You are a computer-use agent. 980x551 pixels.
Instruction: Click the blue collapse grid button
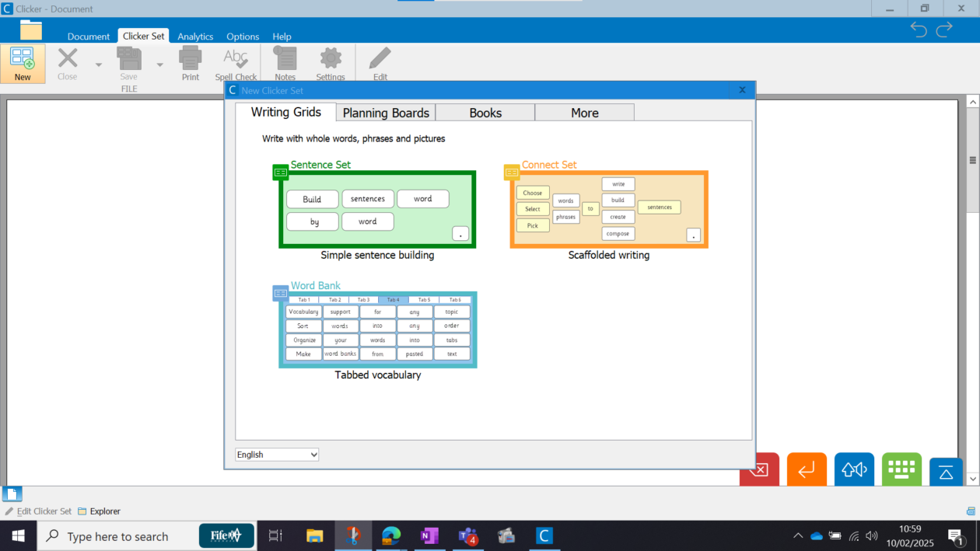[x=946, y=472]
